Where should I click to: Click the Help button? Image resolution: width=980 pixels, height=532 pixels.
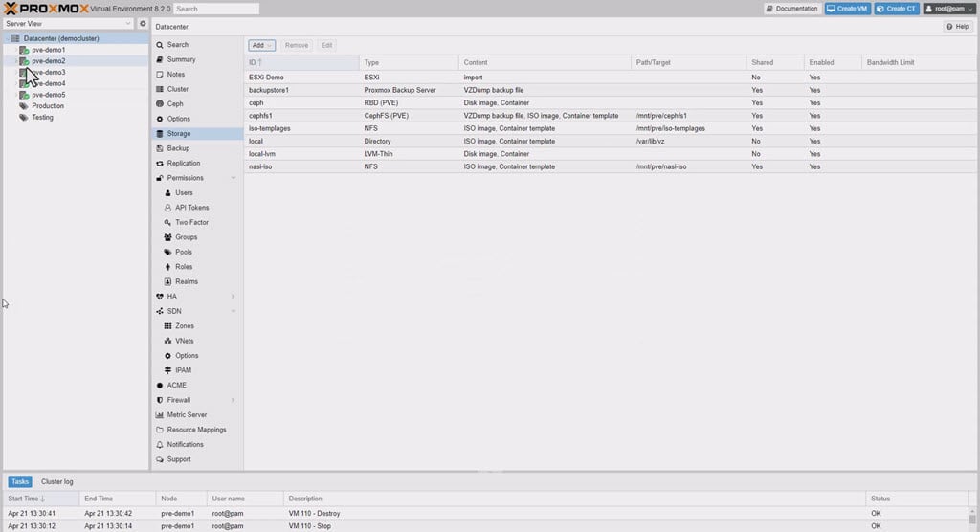pyautogui.click(x=957, y=27)
